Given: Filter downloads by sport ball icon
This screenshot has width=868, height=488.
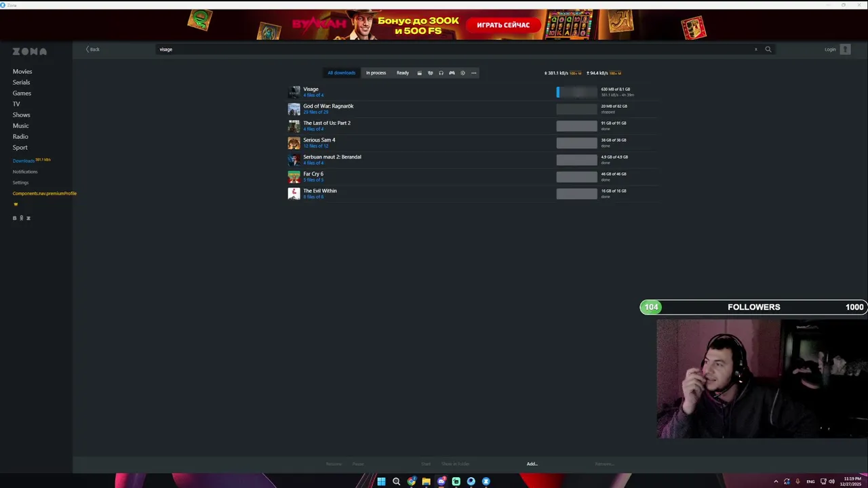Looking at the screenshot, I should (x=462, y=73).
